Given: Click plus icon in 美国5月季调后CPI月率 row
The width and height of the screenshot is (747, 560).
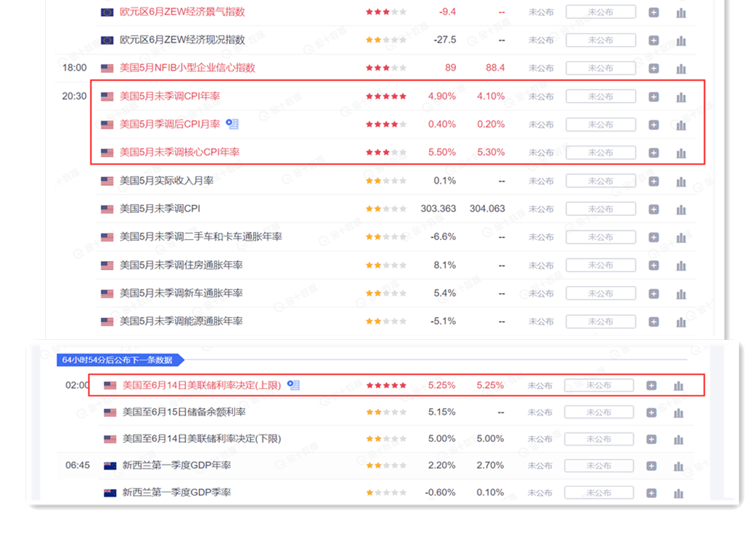Looking at the screenshot, I should (x=654, y=125).
